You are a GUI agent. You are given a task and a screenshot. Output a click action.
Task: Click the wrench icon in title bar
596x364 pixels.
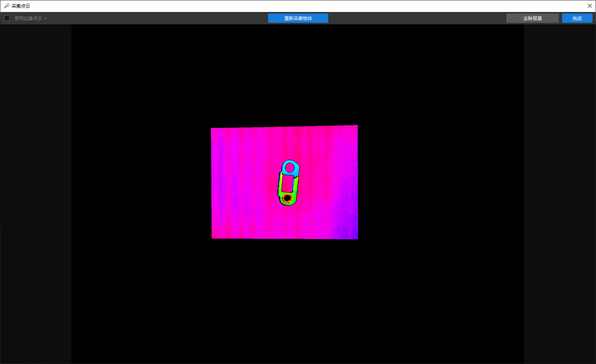click(x=6, y=6)
